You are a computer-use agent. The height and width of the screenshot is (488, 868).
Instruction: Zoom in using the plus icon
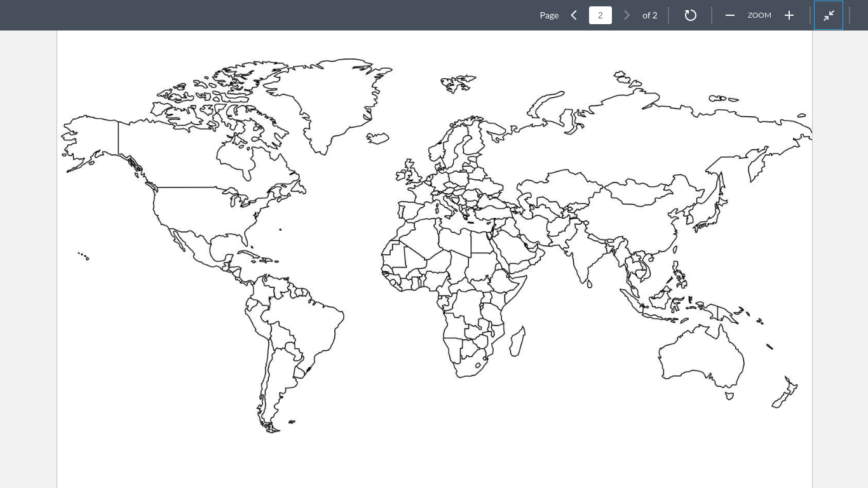(x=789, y=15)
